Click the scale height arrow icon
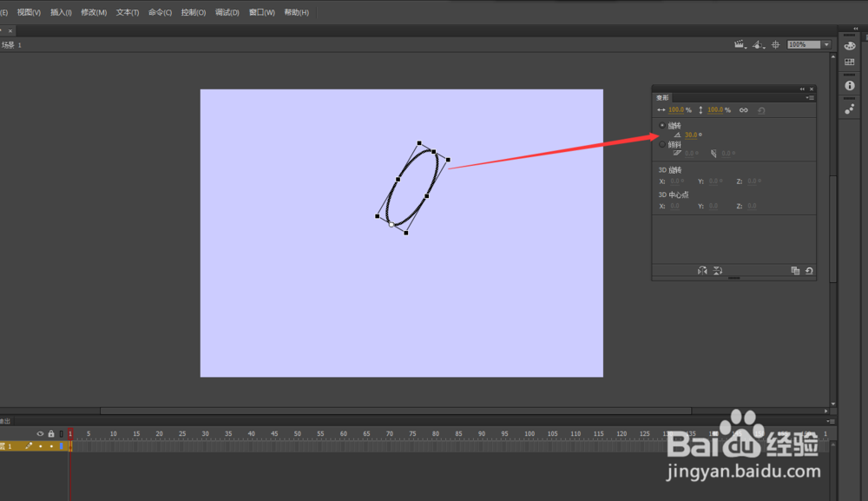This screenshot has height=501, width=868. (700, 110)
